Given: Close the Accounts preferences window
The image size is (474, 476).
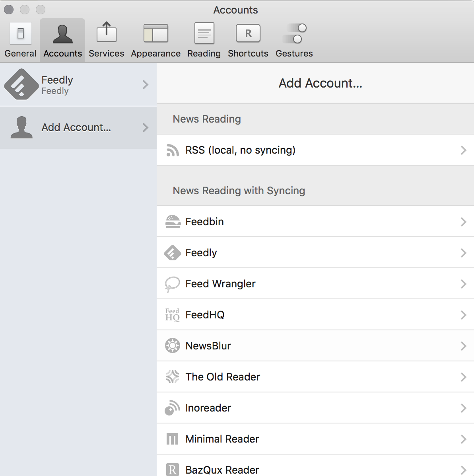Looking at the screenshot, I should (x=9, y=10).
